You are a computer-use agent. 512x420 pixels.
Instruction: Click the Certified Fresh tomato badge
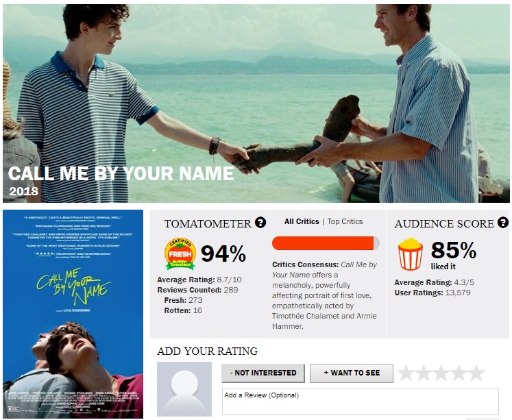click(180, 254)
